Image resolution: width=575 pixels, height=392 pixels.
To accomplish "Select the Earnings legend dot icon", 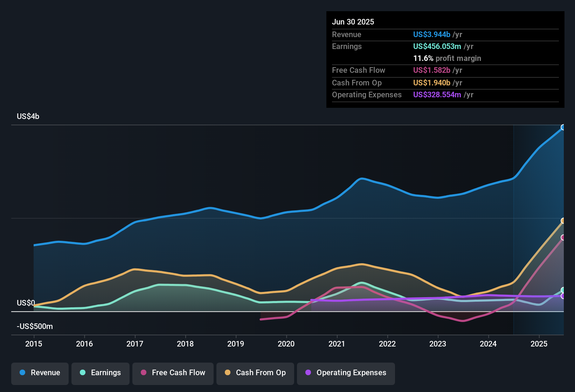I will pos(83,373).
